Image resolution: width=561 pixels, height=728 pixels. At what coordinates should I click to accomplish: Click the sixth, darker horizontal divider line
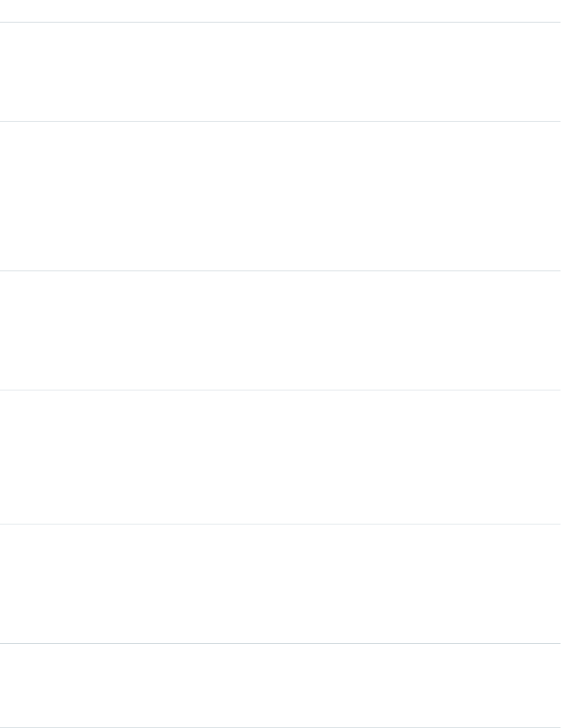click(x=280, y=643)
